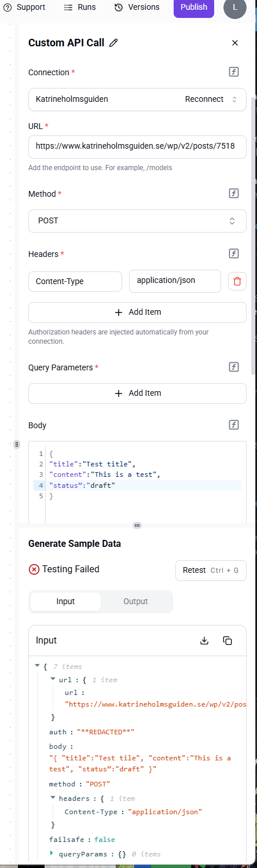
Task: Click the Retest button
Action: coord(211,570)
